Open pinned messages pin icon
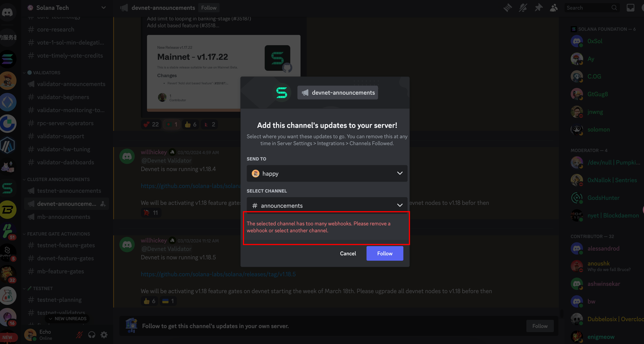The width and height of the screenshot is (644, 344). (538, 8)
